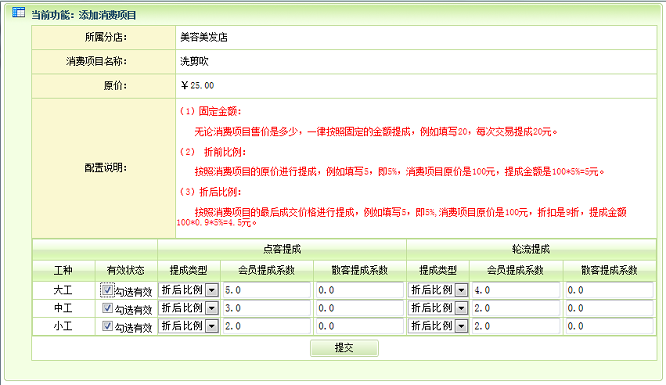Toggle the 勾选有效 checkbox for 中工
Image resolution: width=666 pixels, height=385 pixels.
tap(107, 308)
